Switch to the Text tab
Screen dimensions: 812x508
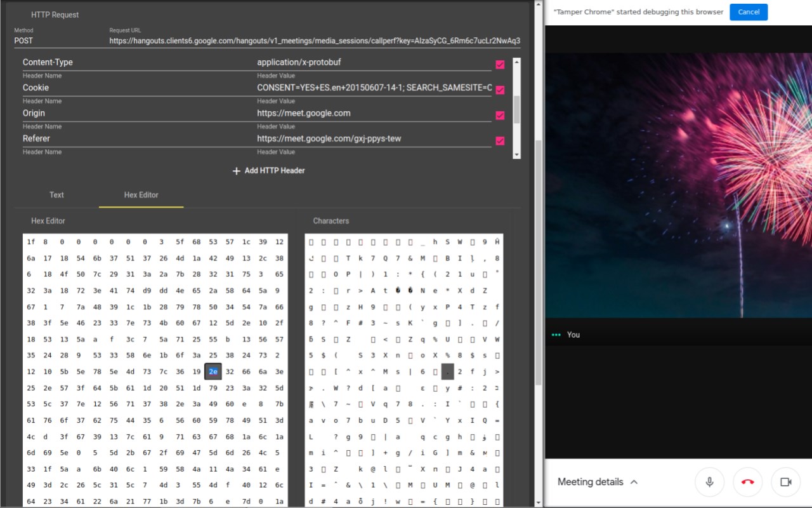(56, 195)
